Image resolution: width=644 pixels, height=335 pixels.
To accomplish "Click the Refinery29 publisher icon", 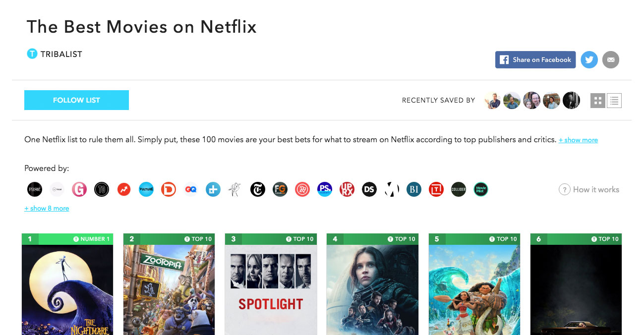I will (x=302, y=189).
